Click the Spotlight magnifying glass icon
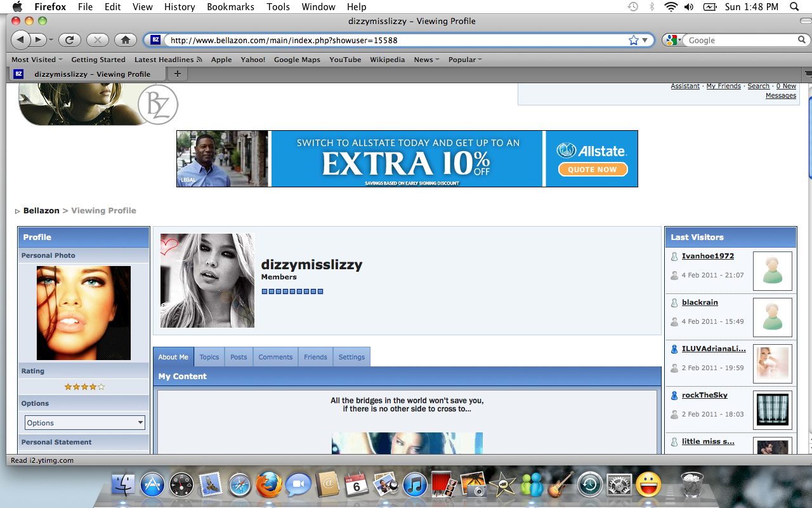 click(x=794, y=7)
